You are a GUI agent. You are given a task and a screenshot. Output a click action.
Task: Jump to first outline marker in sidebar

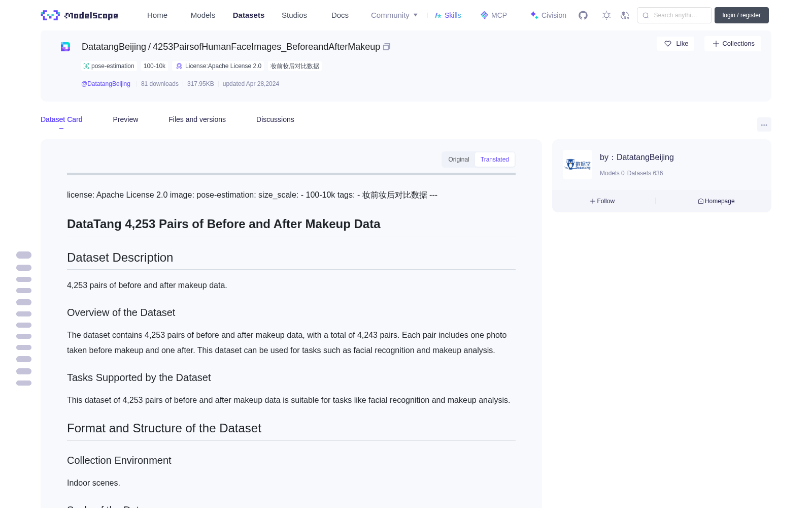24,255
